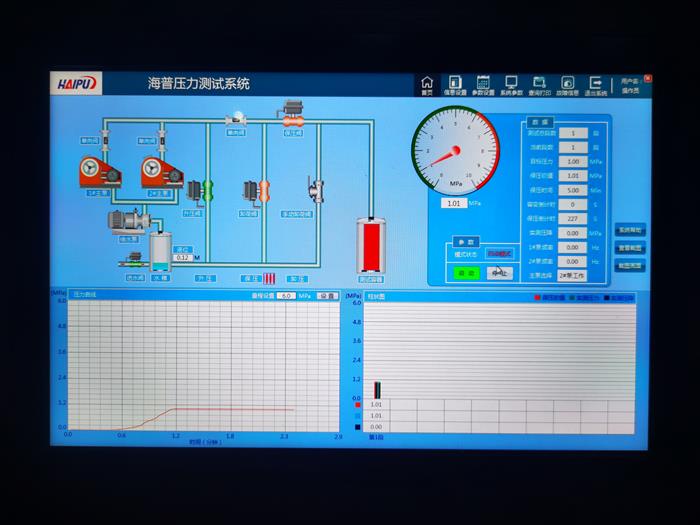The width and height of the screenshot is (700, 525).
Task: Click the orange unload valve icon
Action: pos(264,189)
